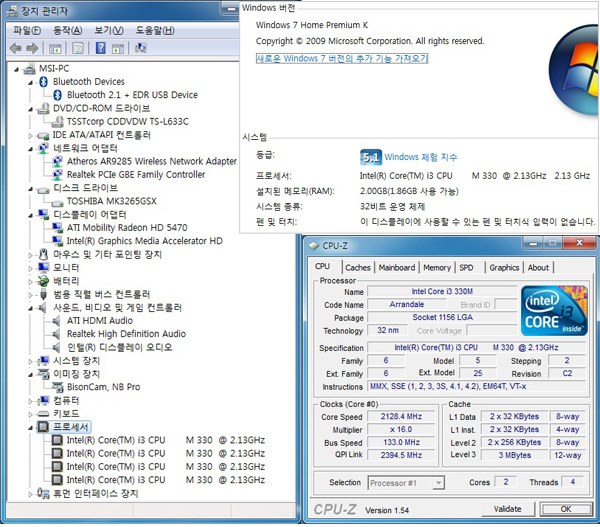Click 'Windows 7 Home Premium K' text
The width and height of the screenshot is (600, 527).
click(311, 25)
